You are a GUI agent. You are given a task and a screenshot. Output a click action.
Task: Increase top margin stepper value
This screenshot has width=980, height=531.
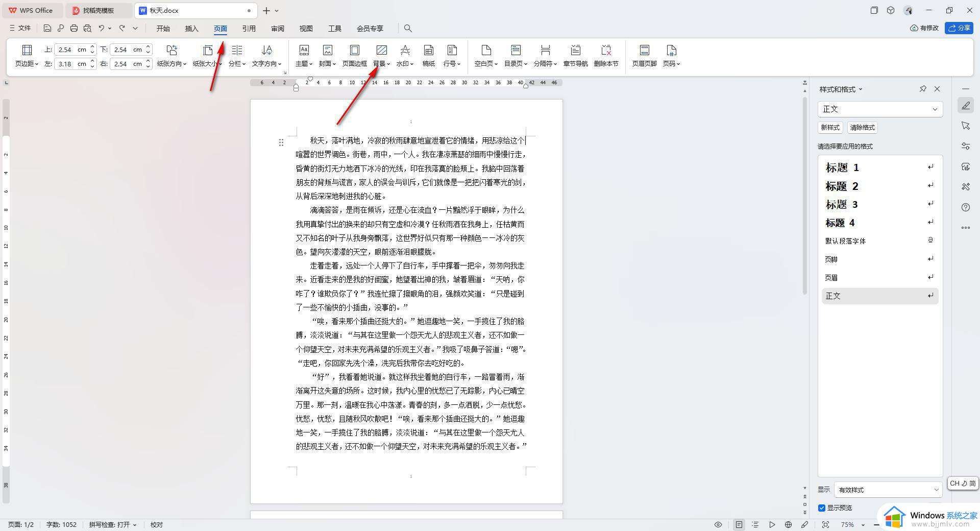tap(92, 47)
